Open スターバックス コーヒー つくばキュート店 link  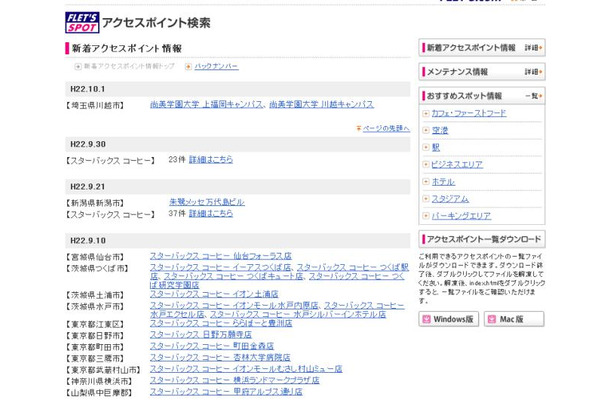[x=233, y=276]
